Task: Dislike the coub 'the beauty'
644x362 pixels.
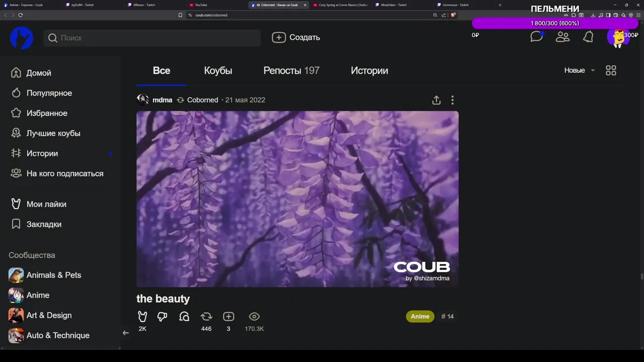Action: (162, 316)
